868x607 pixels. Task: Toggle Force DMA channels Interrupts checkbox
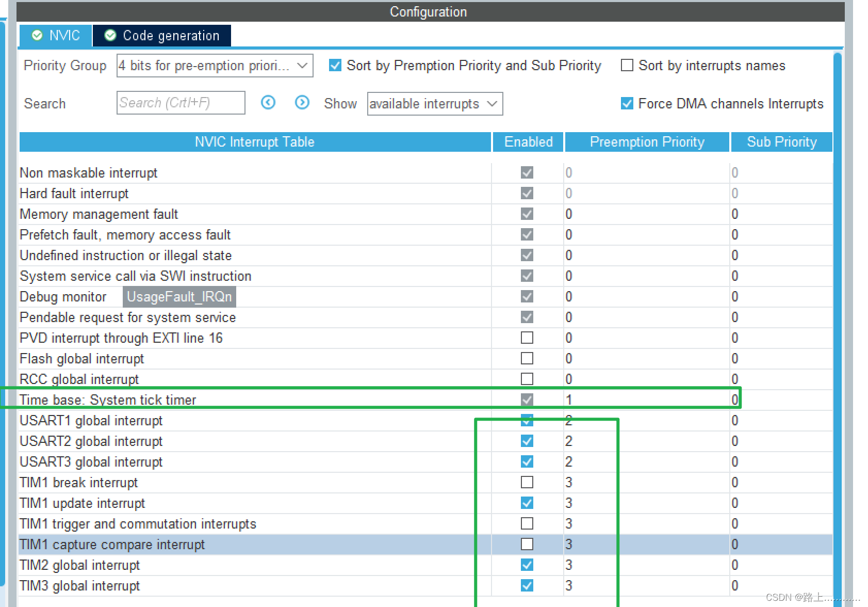click(x=627, y=103)
